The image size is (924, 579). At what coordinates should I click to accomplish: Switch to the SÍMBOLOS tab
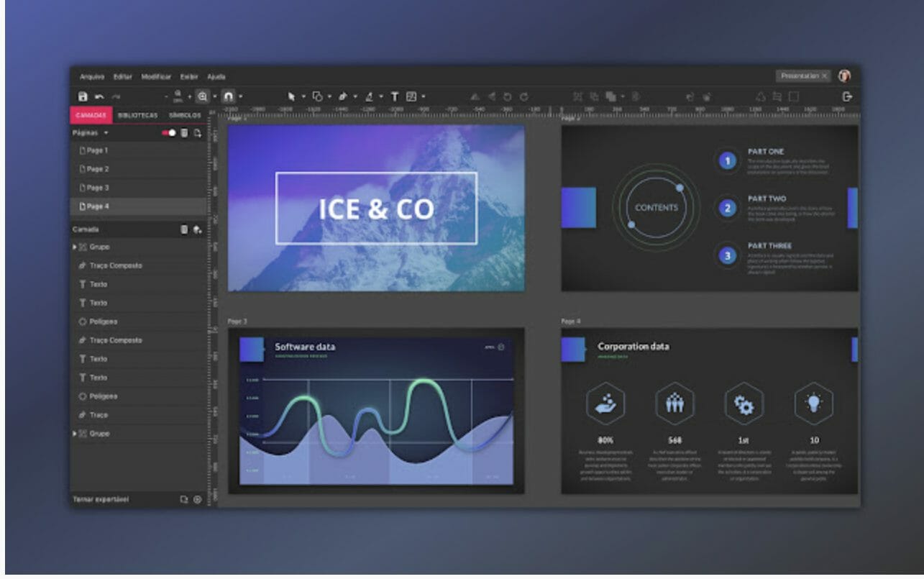[x=186, y=115]
